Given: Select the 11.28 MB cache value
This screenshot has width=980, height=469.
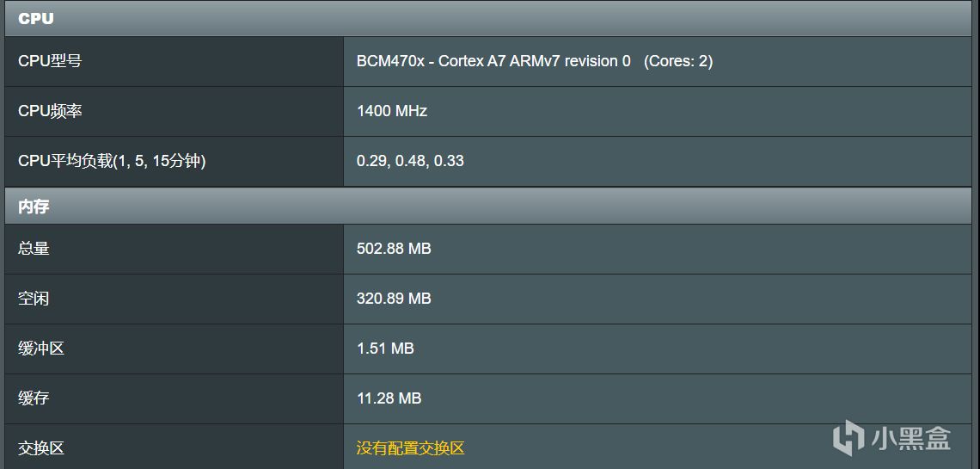Looking at the screenshot, I should tap(389, 398).
